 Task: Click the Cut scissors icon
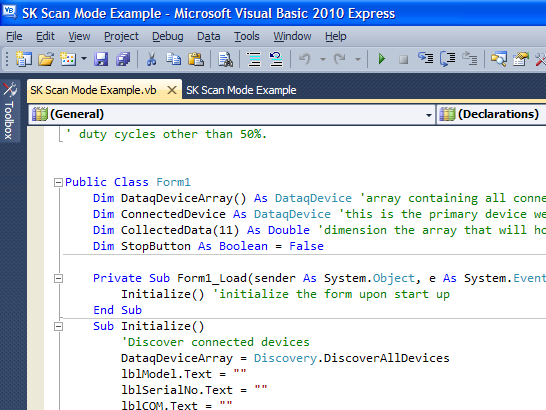[151, 59]
